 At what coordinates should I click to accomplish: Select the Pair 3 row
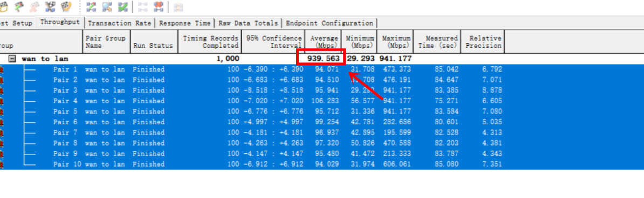pyautogui.click(x=322, y=90)
